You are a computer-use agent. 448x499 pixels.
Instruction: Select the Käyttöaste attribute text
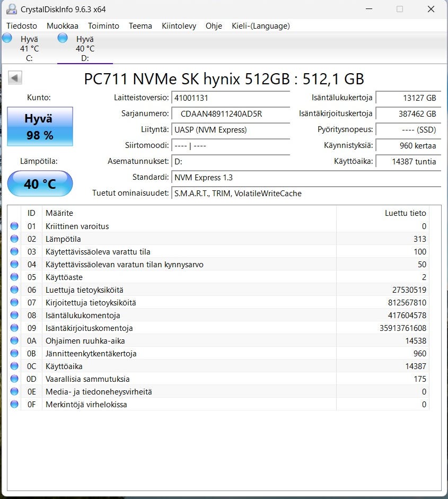click(64, 277)
